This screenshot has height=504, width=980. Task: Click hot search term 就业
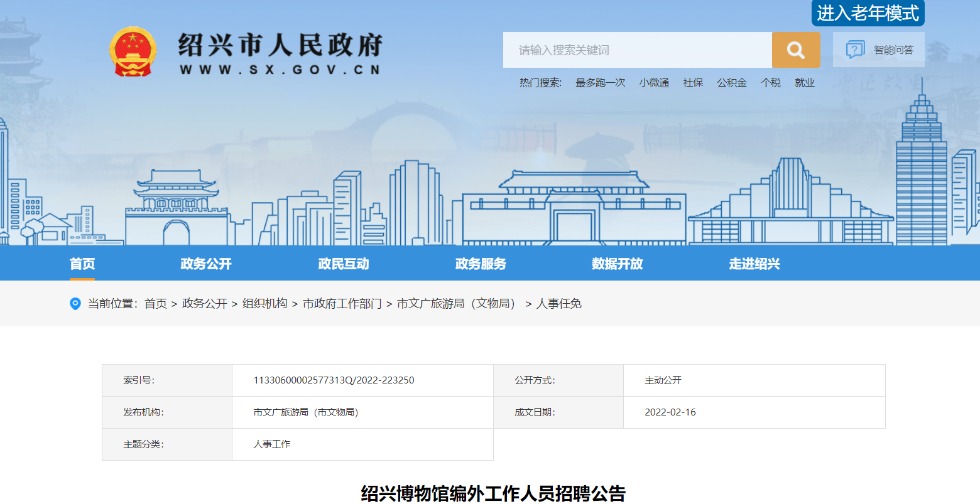click(x=804, y=83)
